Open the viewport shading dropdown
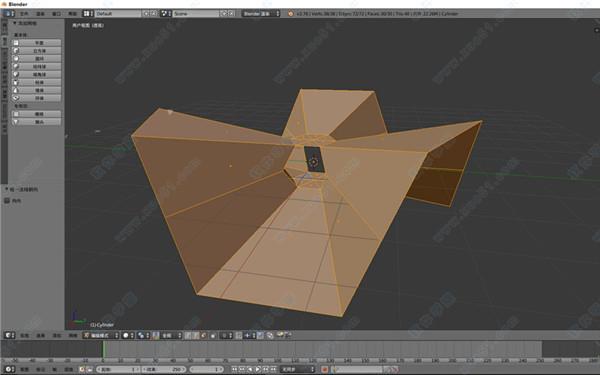This screenshot has width=600, height=375. click(x=129, y=335)
